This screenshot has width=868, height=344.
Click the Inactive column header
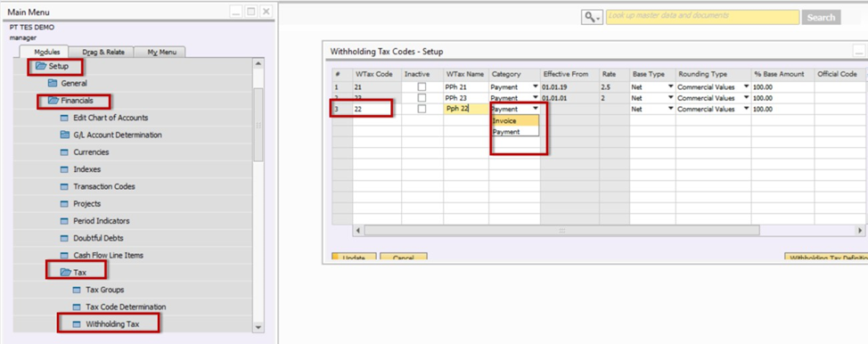click(422, 74)
